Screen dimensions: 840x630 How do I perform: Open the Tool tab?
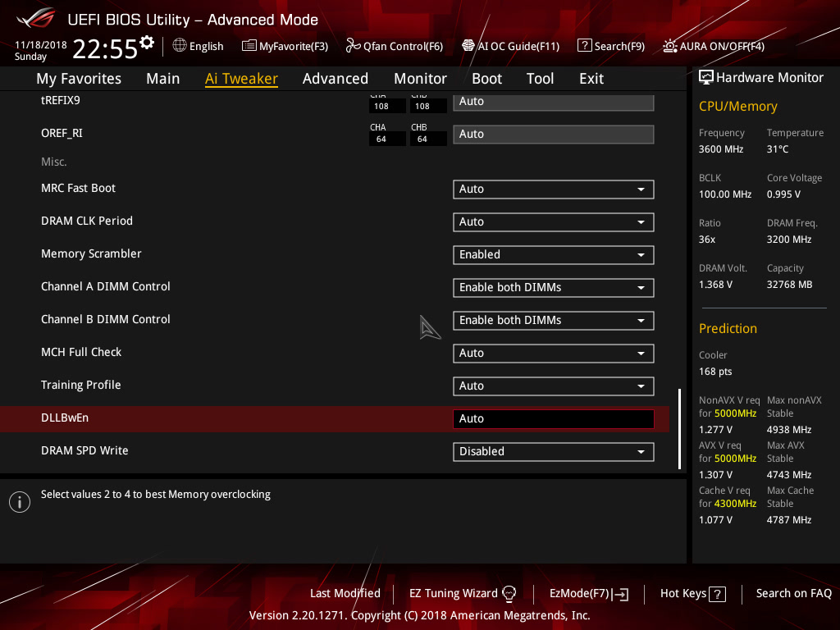point(540,79)
